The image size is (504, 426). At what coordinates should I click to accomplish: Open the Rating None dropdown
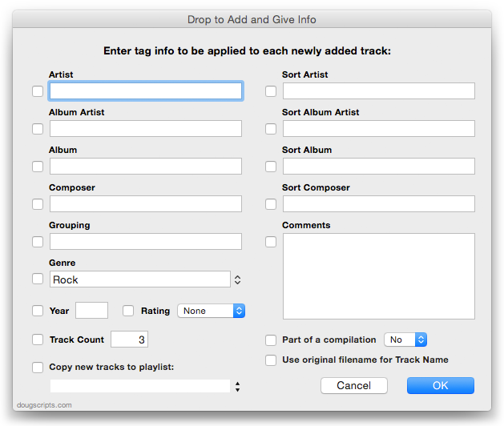(212, 311)
